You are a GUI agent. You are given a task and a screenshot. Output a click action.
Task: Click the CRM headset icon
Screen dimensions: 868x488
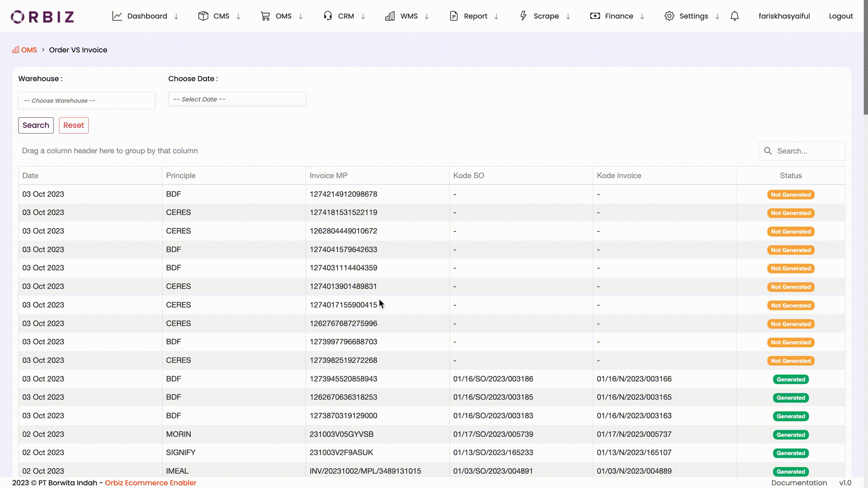327,15
